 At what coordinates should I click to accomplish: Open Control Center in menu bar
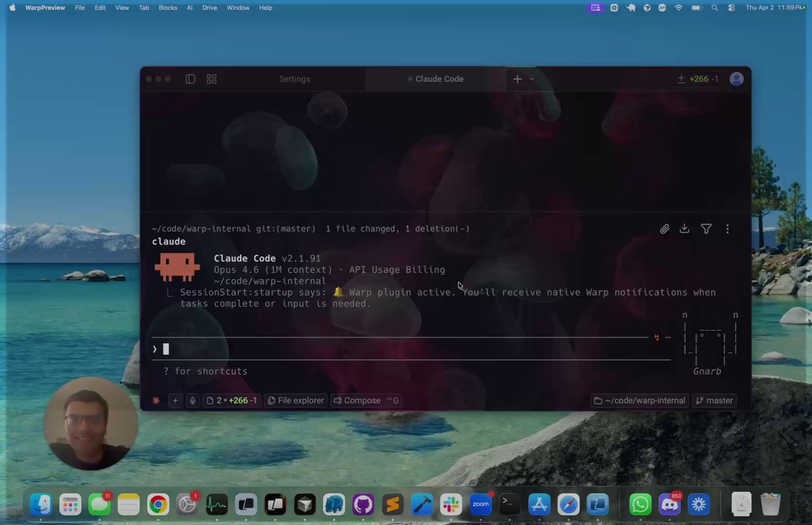[x=731, y=8]
